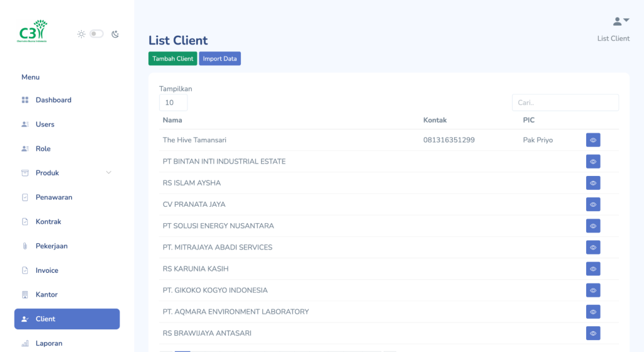
Task: Open the user profile dropdown
Action: [621, 21]
